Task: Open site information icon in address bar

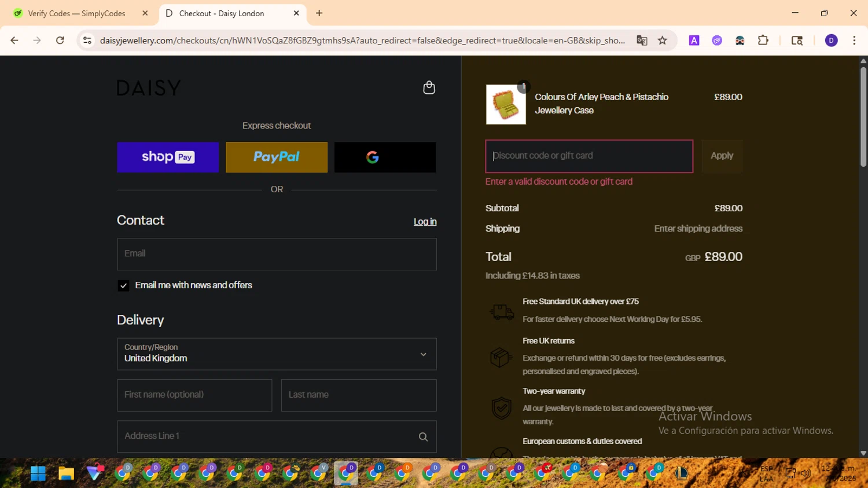Action: [x=87, y=41]
